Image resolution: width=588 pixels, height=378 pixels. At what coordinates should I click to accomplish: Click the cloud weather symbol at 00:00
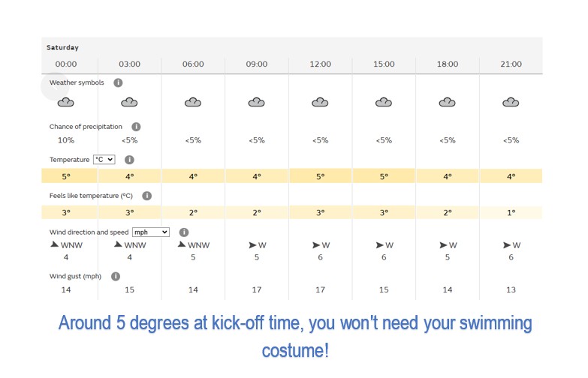click(x=65, y=102)
